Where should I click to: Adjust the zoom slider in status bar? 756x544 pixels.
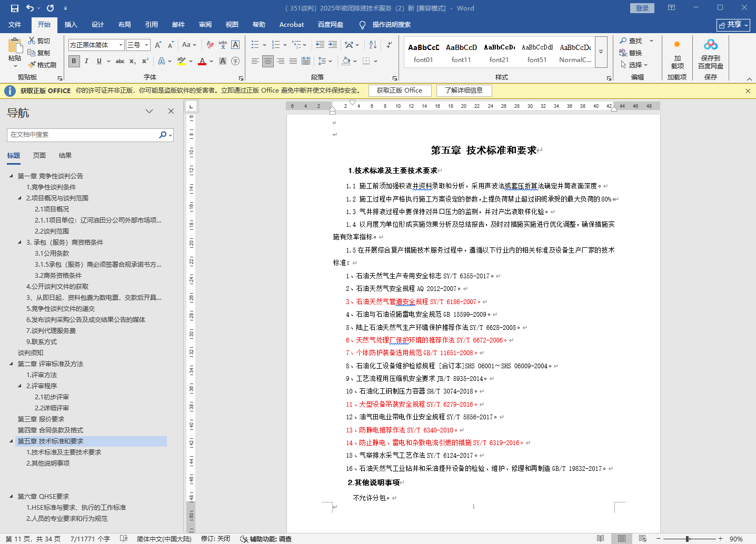[x=688, y=539]
